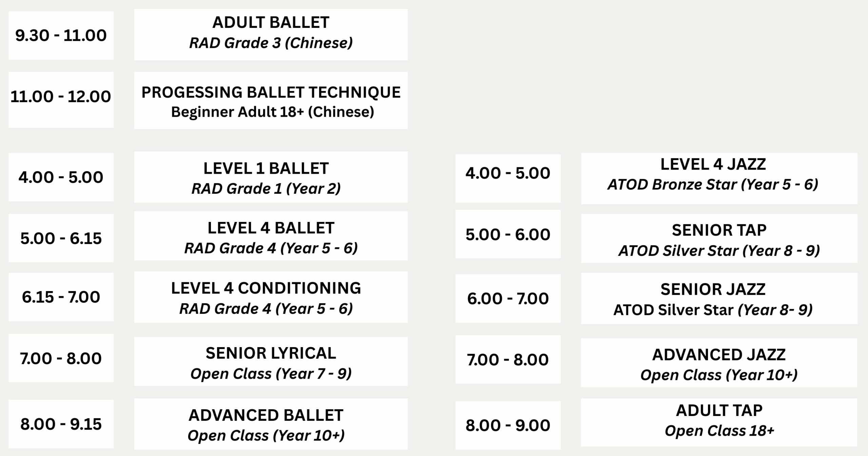The height and width of the screenshot is (456, 868).
Task: Click the 6.15 - 7.00 time box
Action: [61, 297]
